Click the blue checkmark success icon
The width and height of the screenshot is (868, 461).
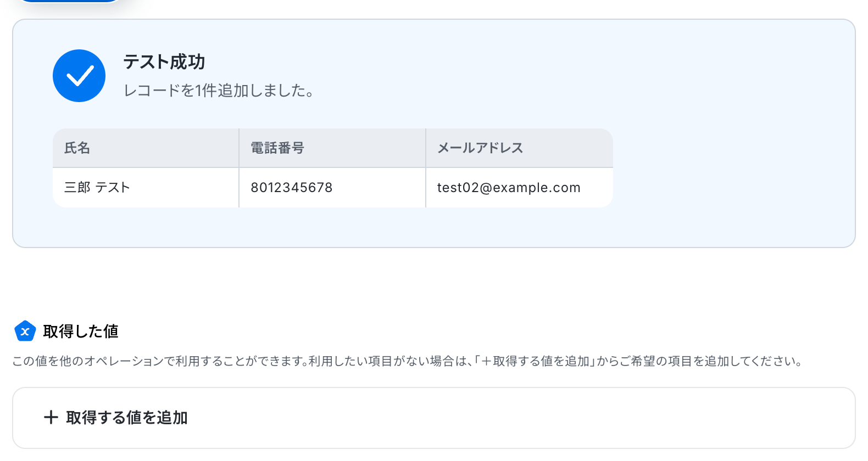pyautogui.click(x=79, y=76)
